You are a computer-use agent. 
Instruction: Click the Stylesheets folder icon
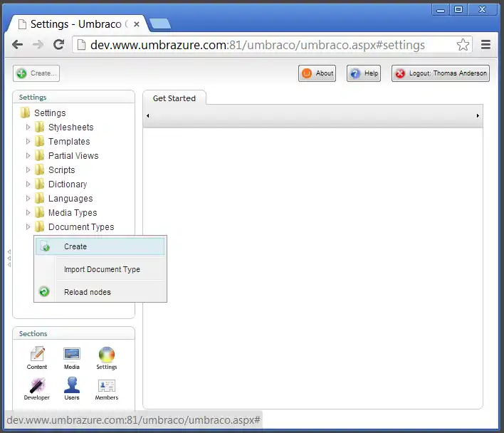coord(40,127)
